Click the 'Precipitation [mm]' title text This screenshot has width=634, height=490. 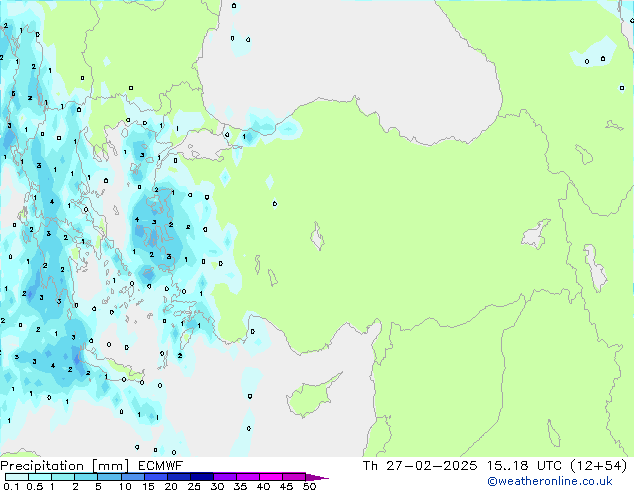click(x=65, y=466)
